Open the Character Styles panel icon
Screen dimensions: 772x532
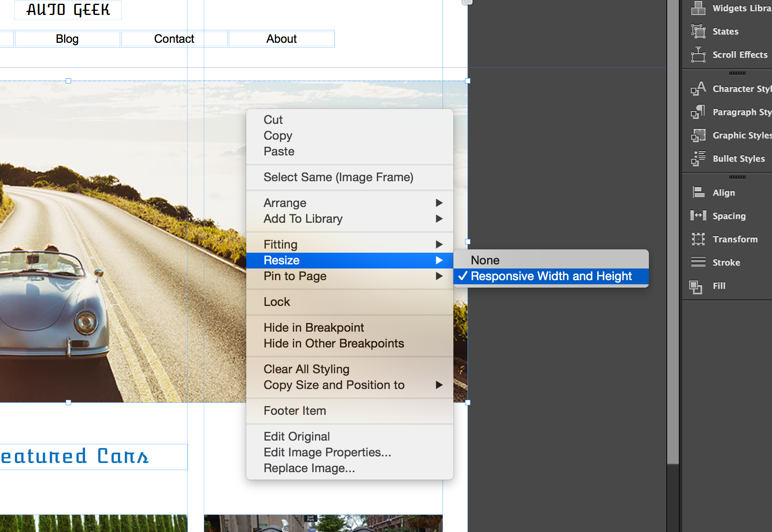698,89
